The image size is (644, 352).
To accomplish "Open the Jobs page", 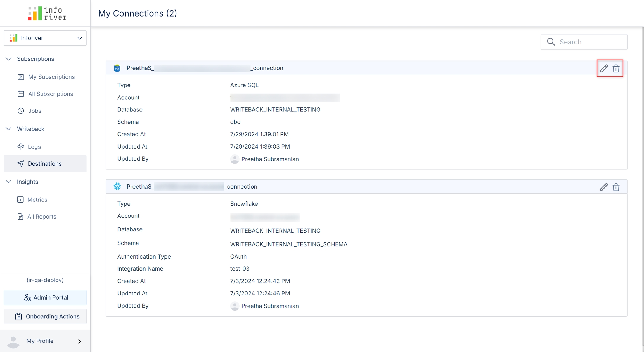I will 34,111.
